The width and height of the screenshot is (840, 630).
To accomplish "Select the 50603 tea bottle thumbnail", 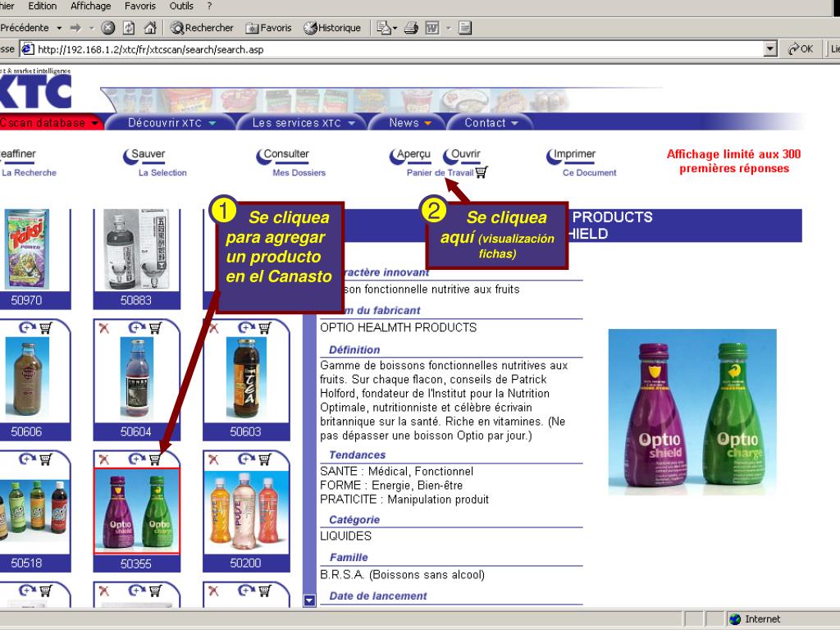I will tap(246, 377).
